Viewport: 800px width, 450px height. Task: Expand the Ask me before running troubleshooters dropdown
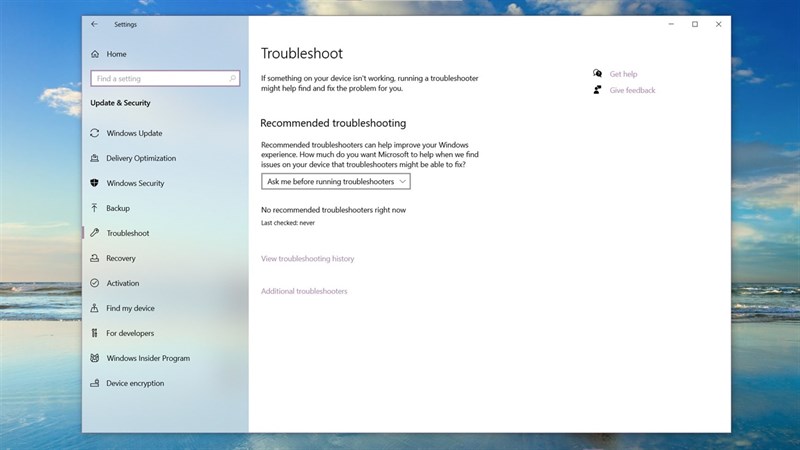336,181
